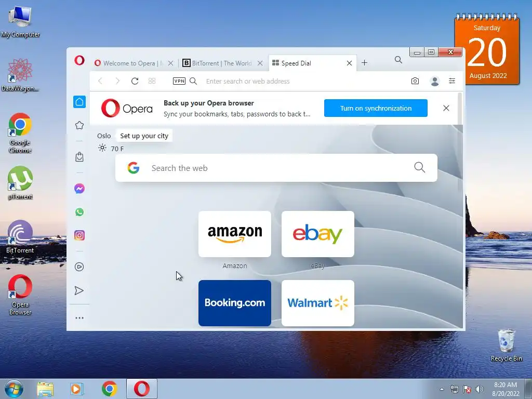Open the Walmart speed dial tile

click(318, 303)
